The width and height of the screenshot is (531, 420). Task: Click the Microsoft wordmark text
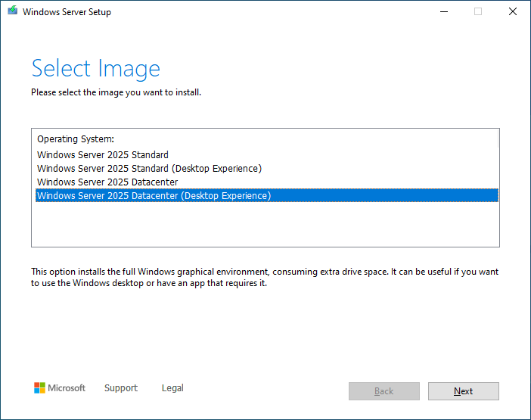point(67,387)
